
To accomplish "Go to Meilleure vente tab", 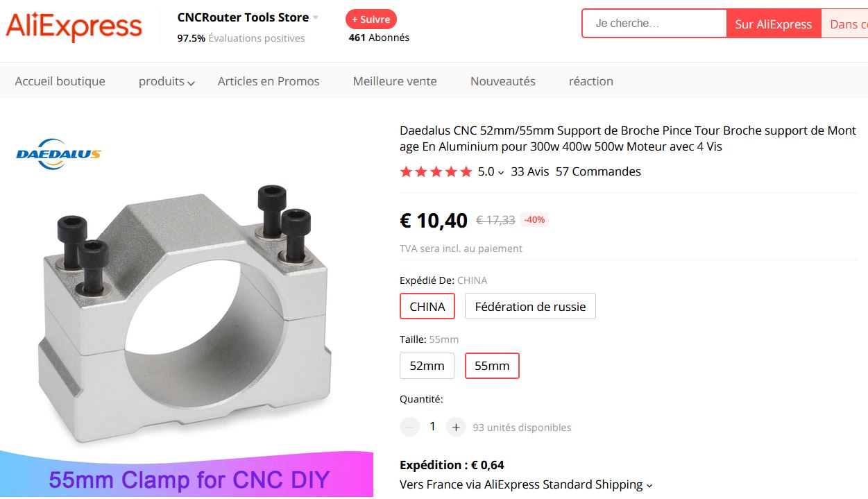I will (x=395, y=81).
